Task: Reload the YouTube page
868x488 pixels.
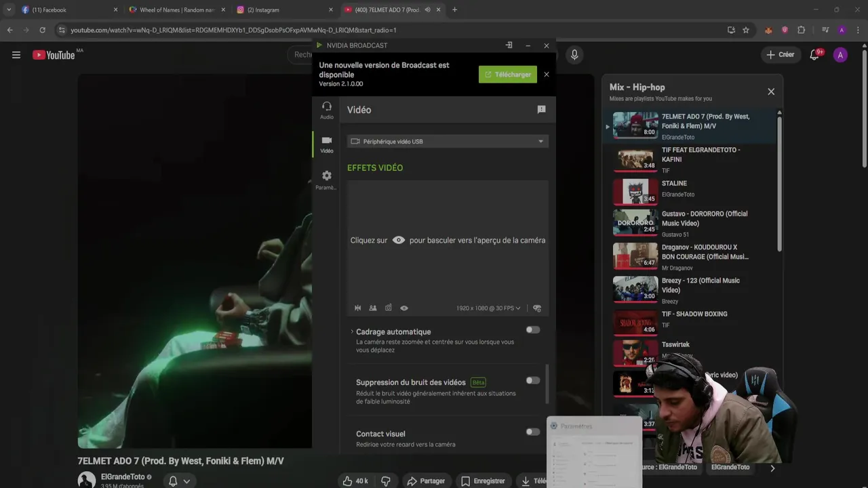Action: (x=42, y=30)
